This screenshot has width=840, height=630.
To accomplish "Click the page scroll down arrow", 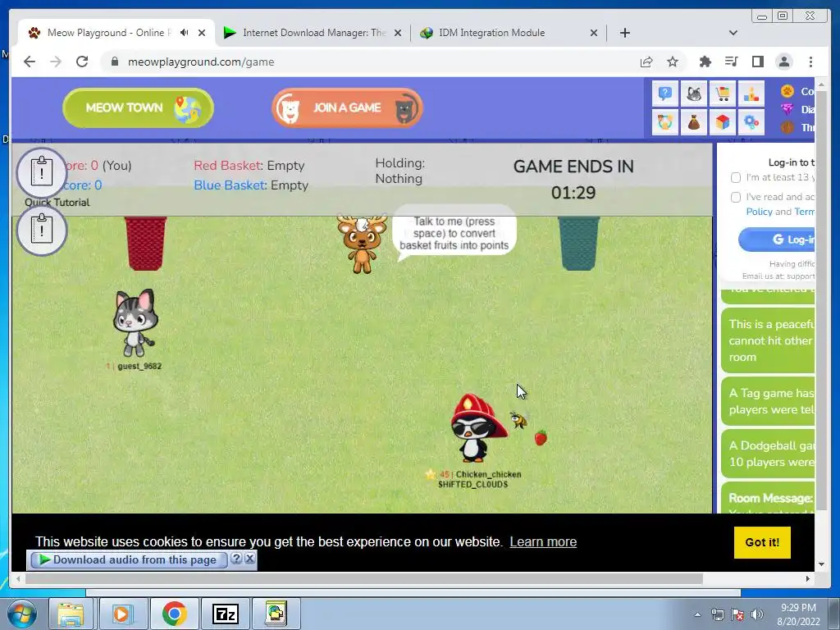I will 821,564.
